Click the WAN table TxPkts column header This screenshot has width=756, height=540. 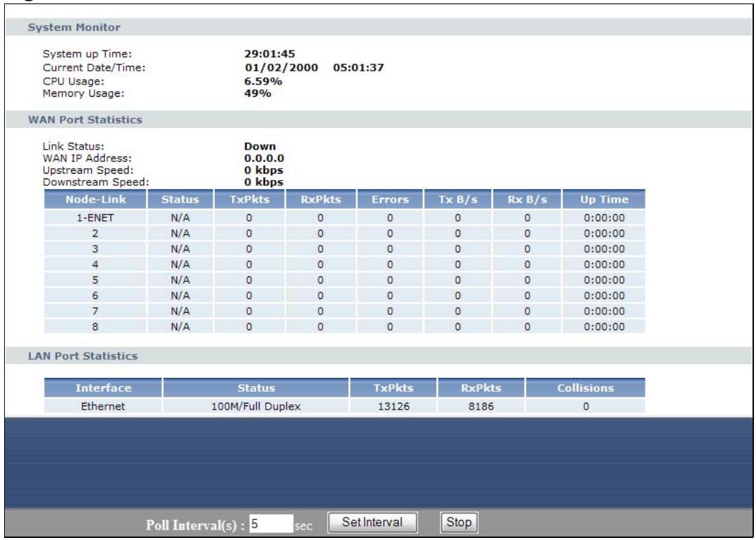tap(249, 200)
